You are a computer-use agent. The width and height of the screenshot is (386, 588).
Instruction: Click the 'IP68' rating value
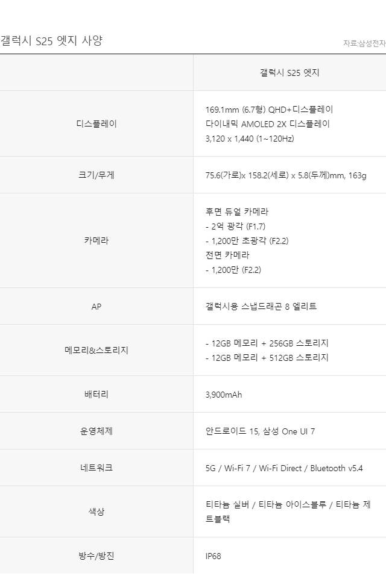(x=214, y=556)
